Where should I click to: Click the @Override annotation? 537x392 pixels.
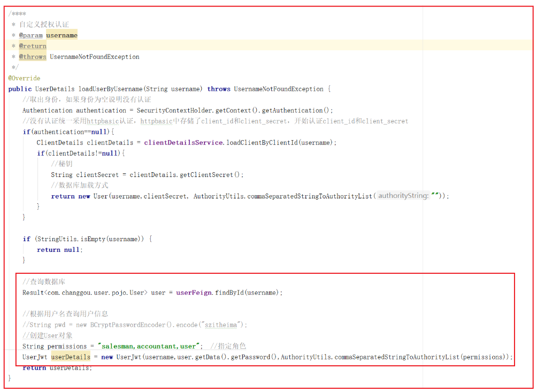(24, 79)
